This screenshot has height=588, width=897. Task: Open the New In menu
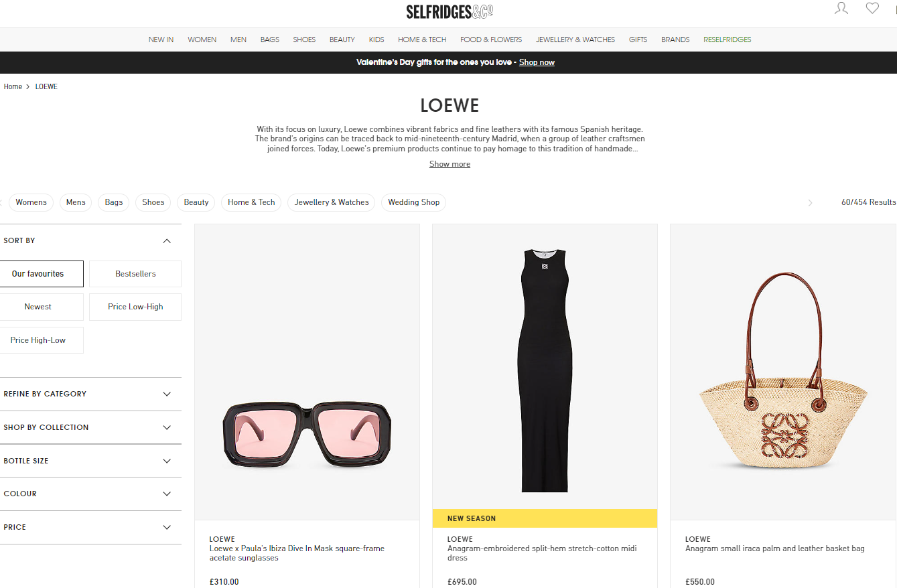pos(161,40)
